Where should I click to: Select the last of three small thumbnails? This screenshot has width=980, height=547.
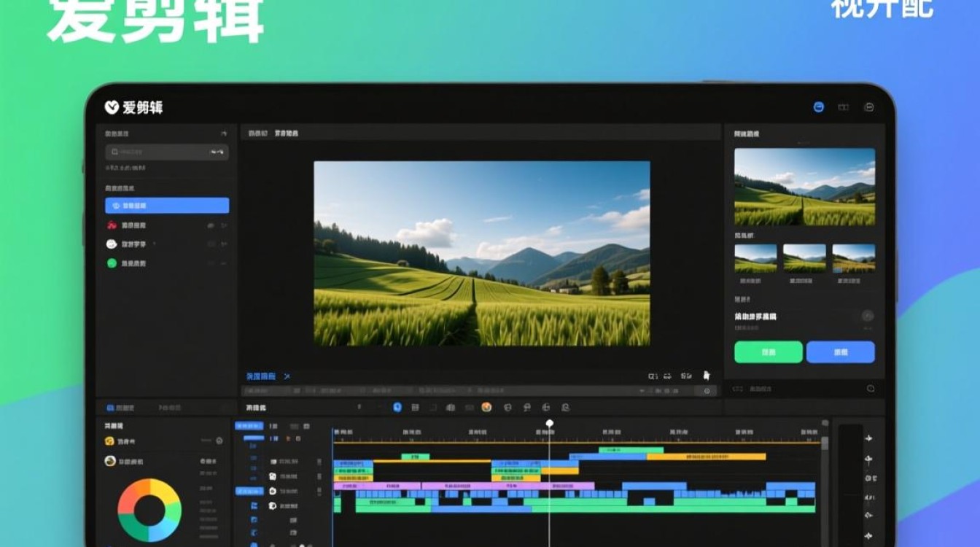pos(853,258)
